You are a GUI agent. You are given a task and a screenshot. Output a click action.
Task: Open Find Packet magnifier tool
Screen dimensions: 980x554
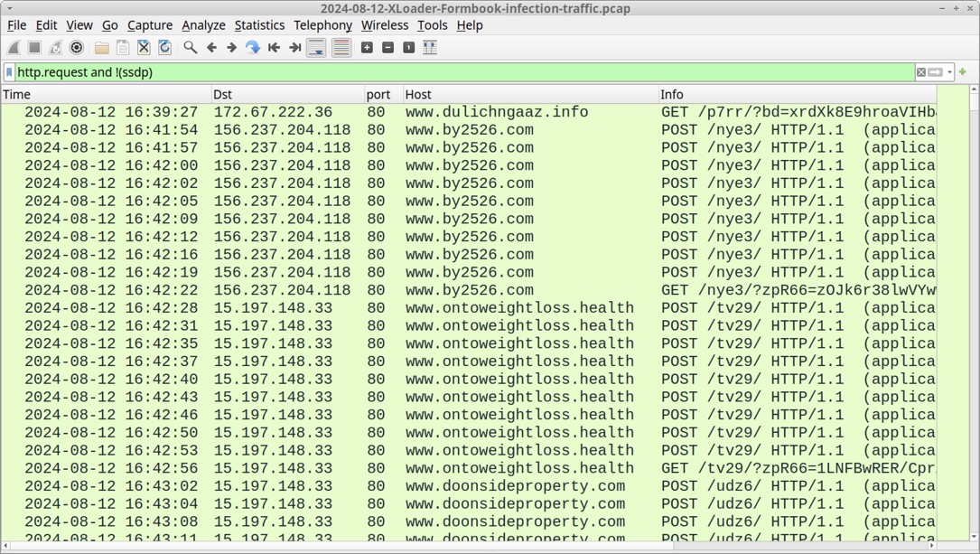click(x=191, y=48)
